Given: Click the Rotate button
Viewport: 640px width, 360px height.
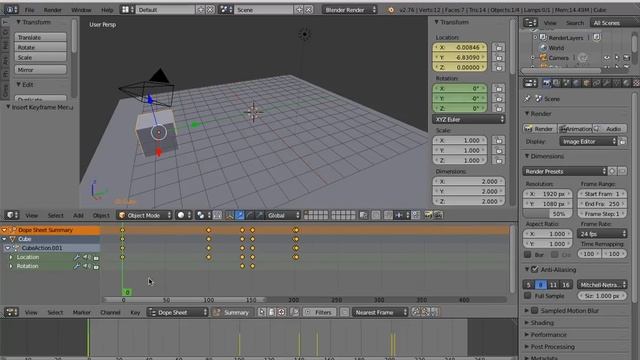Looking at the screenshot, I should [40, 47].
